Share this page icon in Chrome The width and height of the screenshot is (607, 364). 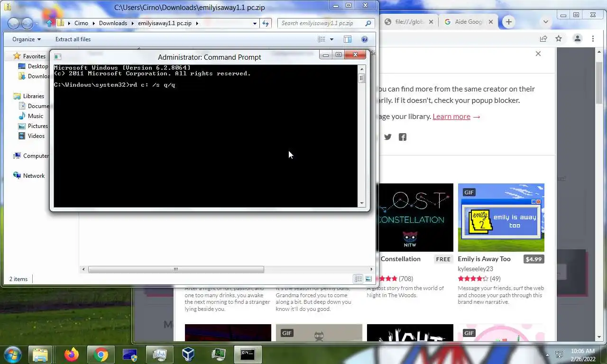tap(543, 39)
